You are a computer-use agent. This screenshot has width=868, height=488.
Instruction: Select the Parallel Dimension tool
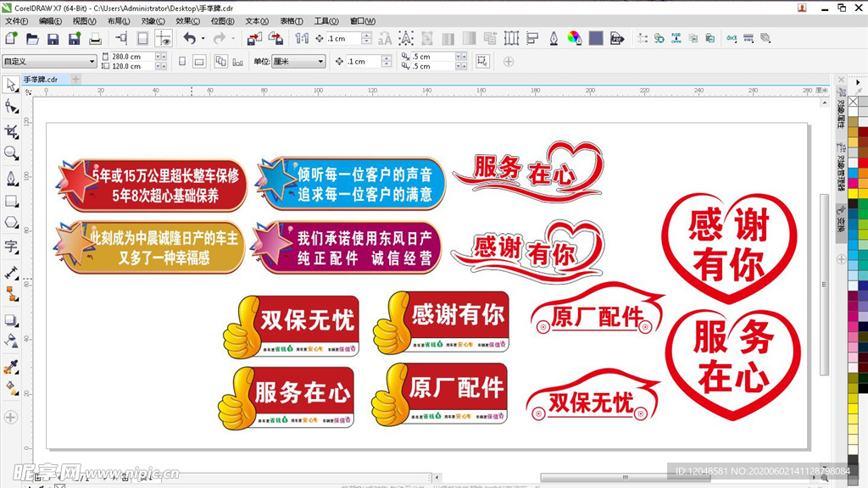click(x=10, y=272)
